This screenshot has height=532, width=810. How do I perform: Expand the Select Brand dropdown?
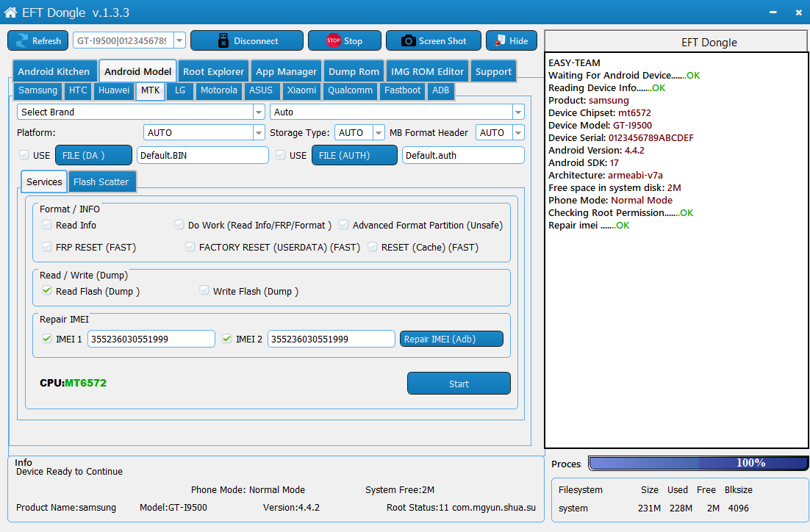[x=259, y=112]
